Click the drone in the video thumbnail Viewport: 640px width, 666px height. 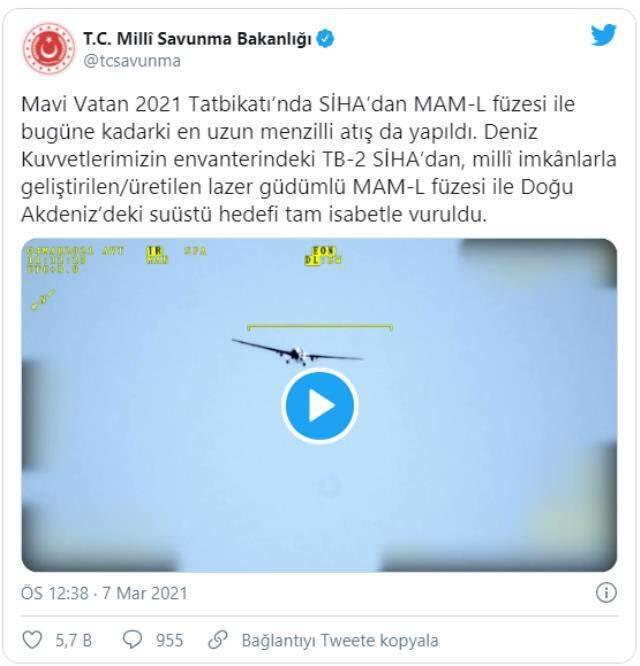pyautogui.click(x=297, y=352)
